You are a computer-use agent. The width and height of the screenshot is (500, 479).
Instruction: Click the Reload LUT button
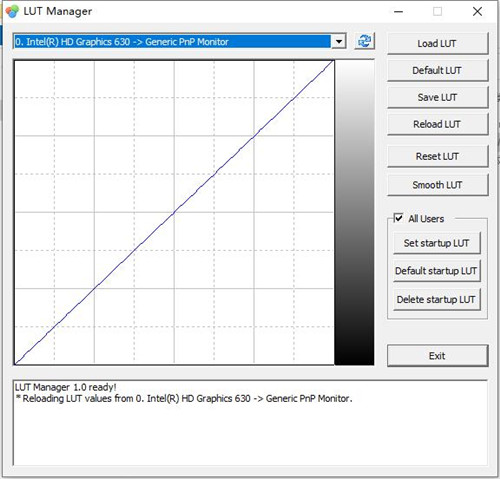coord(437,124)
